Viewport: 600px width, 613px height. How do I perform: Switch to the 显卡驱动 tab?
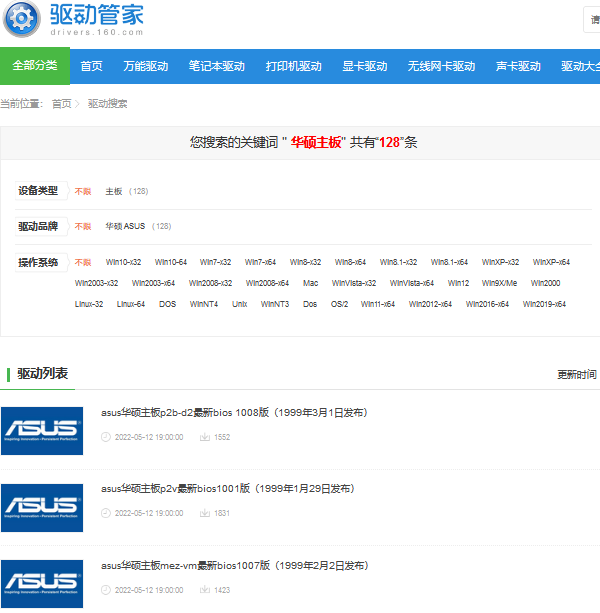[x=364, y=66]
